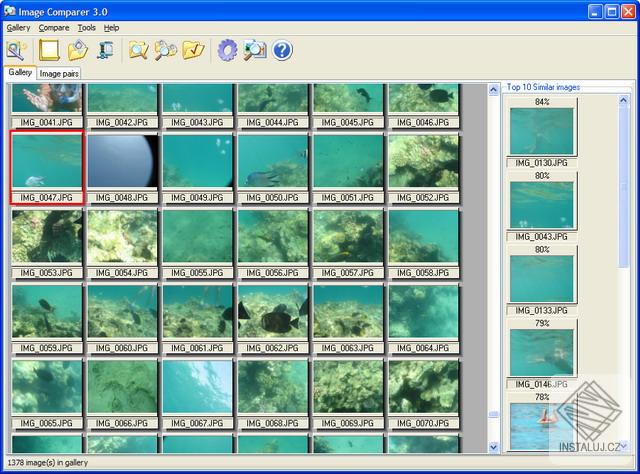Click the IMG_0042.JPG file name label
Screen dimensions: 640x474
(x=122, y=122)
